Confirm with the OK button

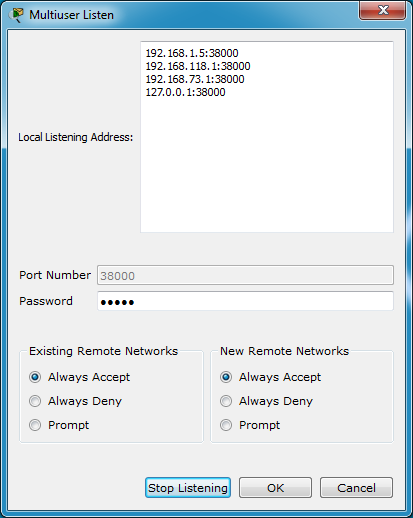pos(275,488)
